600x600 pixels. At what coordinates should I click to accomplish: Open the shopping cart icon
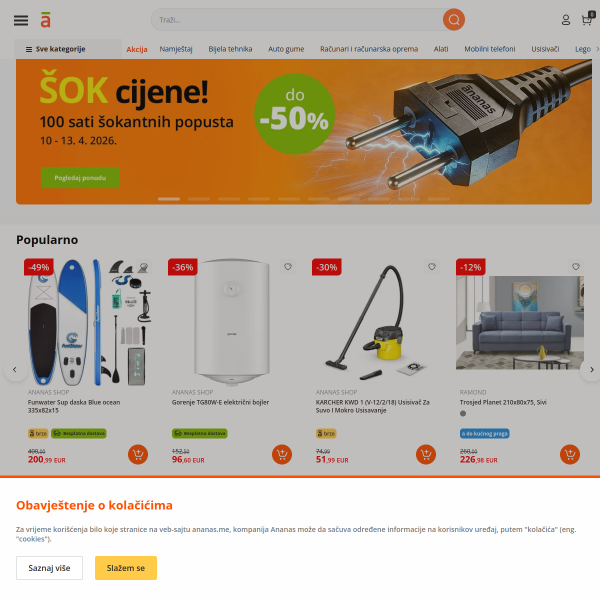click(x=587, y=19)
